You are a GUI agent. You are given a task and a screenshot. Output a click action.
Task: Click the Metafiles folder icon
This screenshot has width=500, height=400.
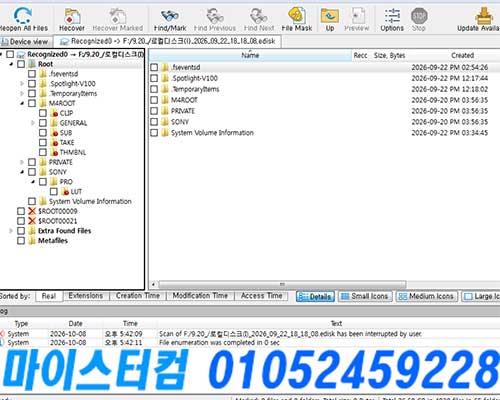(32, 240)
